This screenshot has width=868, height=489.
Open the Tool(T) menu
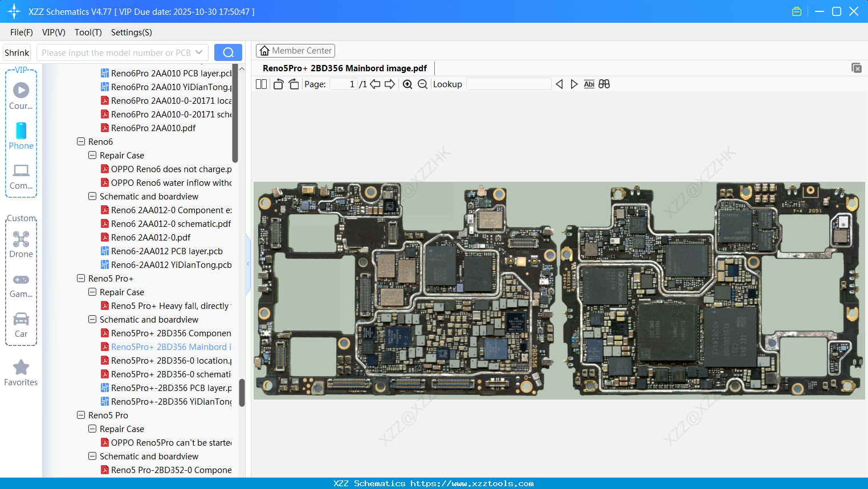pos(88,32)
